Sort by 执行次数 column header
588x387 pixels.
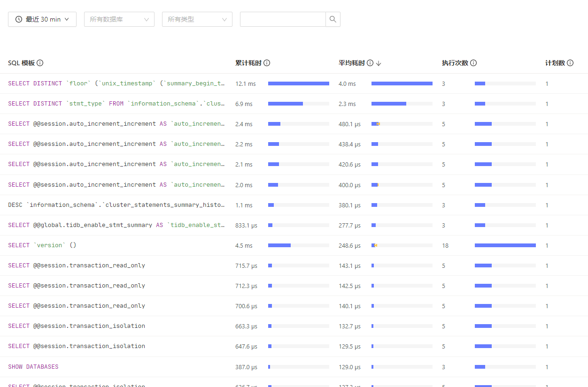click(455, 63)
